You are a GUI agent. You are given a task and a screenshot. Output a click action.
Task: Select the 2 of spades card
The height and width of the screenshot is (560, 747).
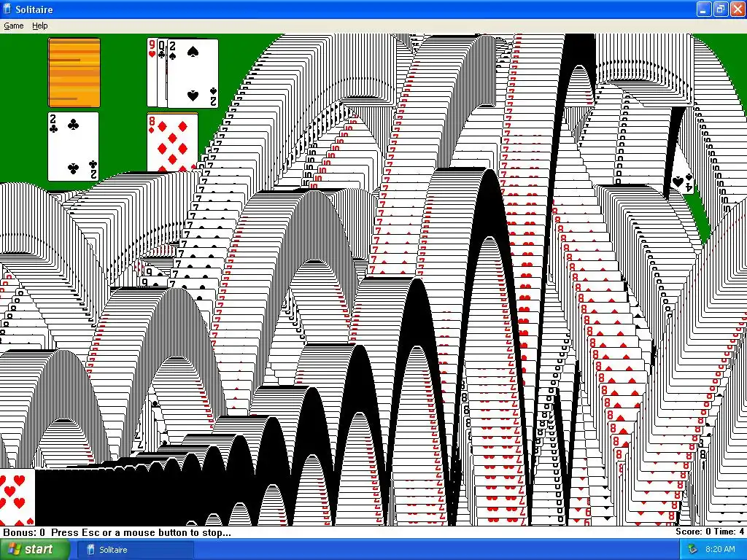point(193,74)
